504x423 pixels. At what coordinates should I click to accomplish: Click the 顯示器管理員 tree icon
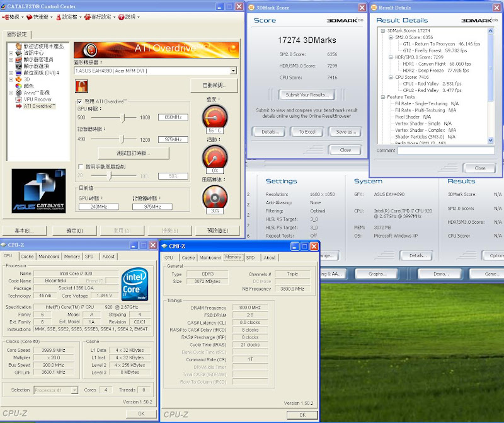pyautogui.click(x=19, y=59)
